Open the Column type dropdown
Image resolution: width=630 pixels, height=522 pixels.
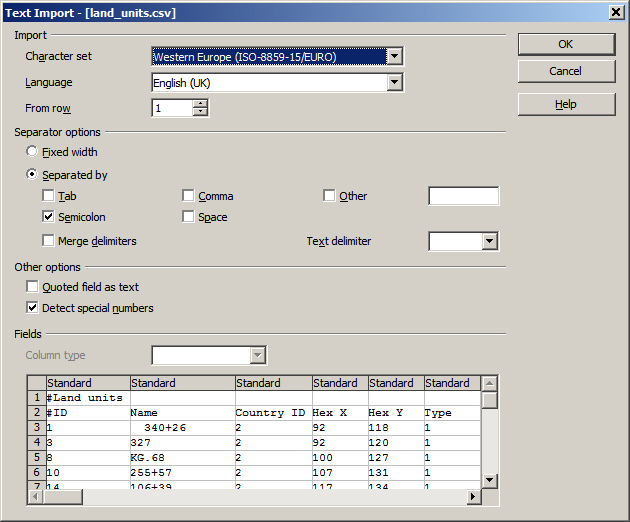click(x=257, y=355)
